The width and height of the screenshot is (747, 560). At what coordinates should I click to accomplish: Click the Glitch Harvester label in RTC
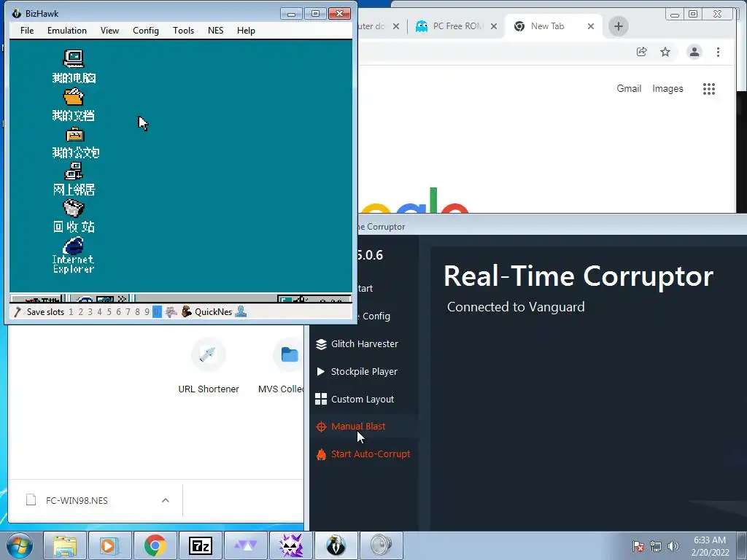365,344
